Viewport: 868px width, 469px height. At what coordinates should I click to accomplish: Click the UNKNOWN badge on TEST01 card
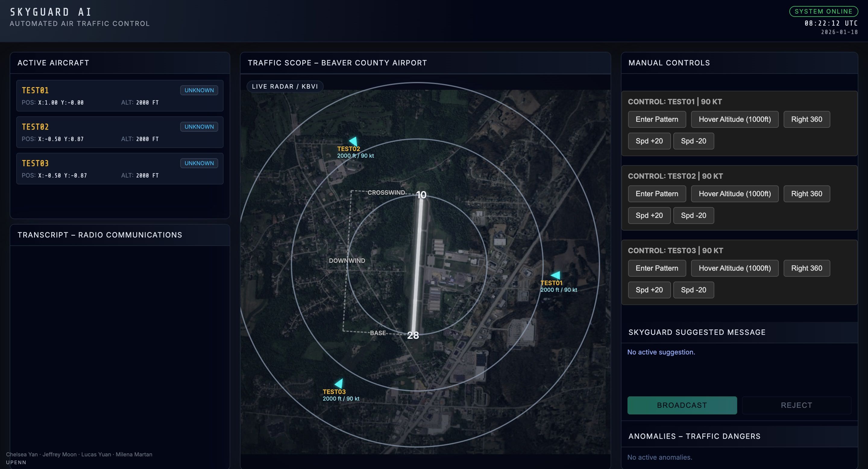[x=199, y=90]
